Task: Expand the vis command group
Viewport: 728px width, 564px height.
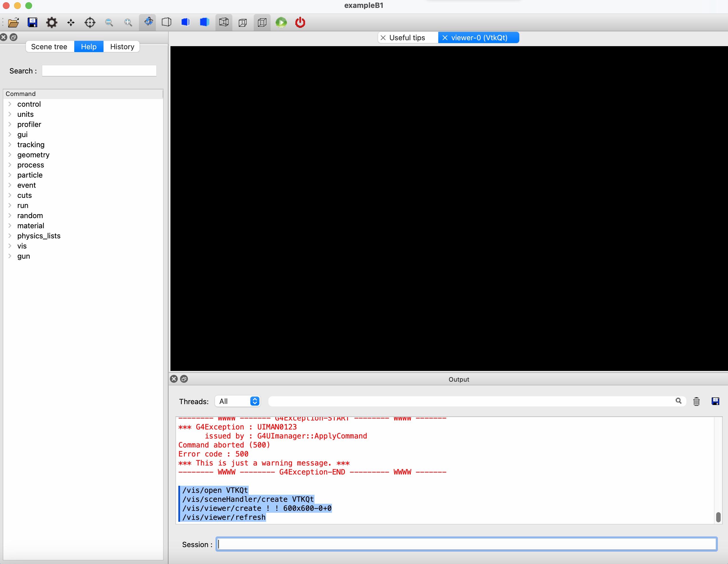Action: coord(10,246)
